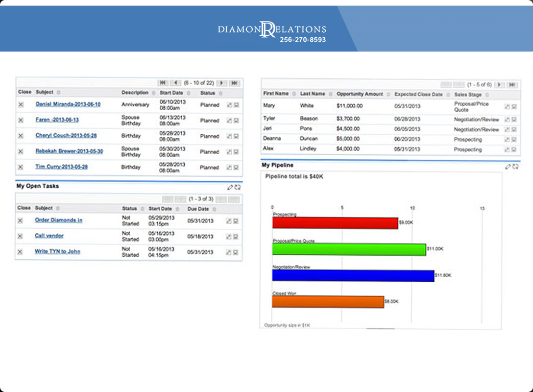Click the My Pipeline title
This screenshot has width=533, height=392.
pos(277,165)
